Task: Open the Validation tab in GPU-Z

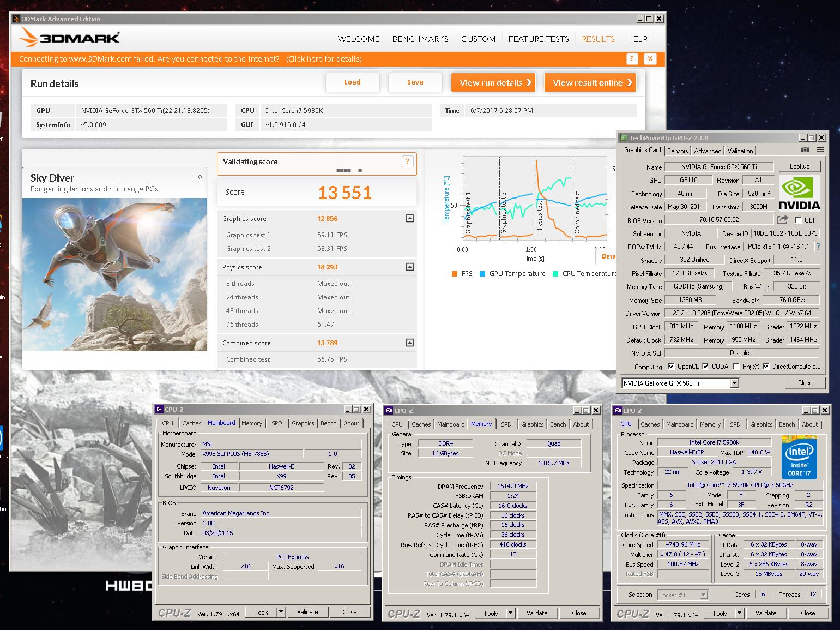Action: 740,151
